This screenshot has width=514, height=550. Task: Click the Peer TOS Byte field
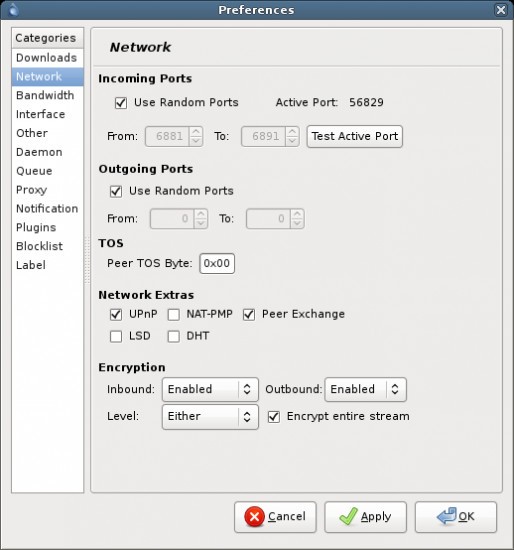pyautogui.click(x=217, y=263)
